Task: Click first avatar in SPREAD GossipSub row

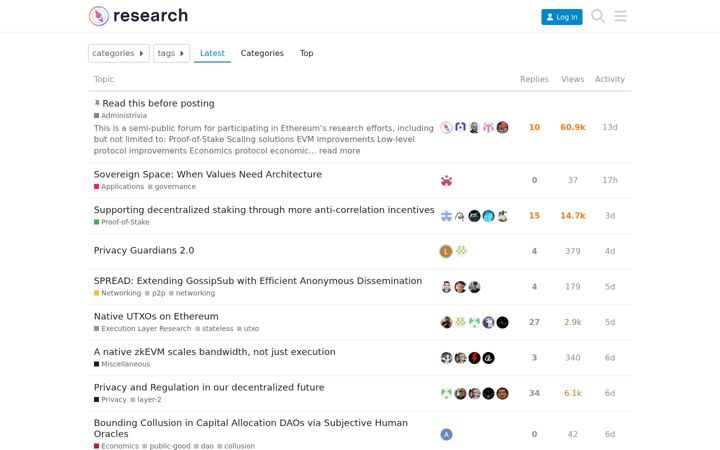Action: (446, 287)
